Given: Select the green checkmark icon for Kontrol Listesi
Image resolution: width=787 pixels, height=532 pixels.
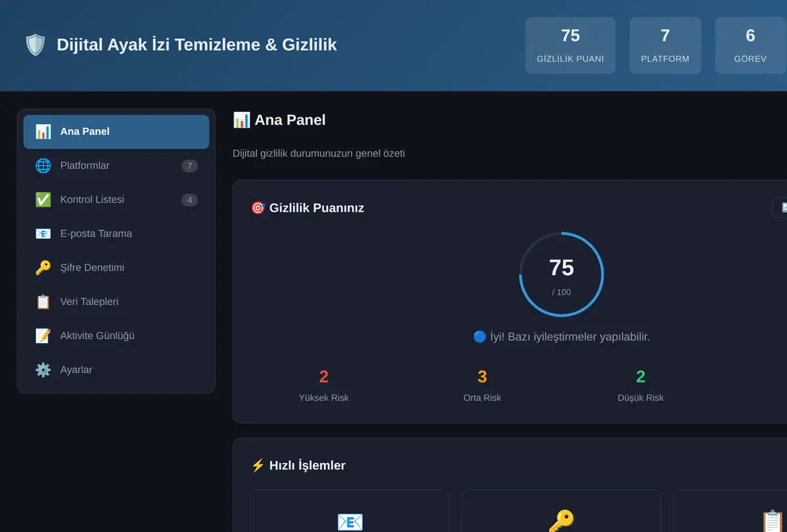Looking at the screenshot, I should 43,200.
